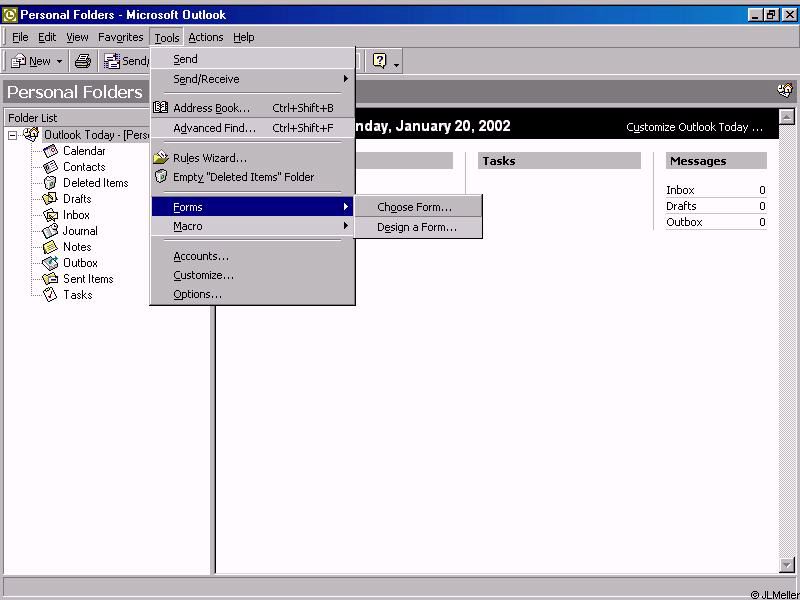Click Customize Outlook Today link
This screenshot has width=800, height=600.
tap(694, 127)
